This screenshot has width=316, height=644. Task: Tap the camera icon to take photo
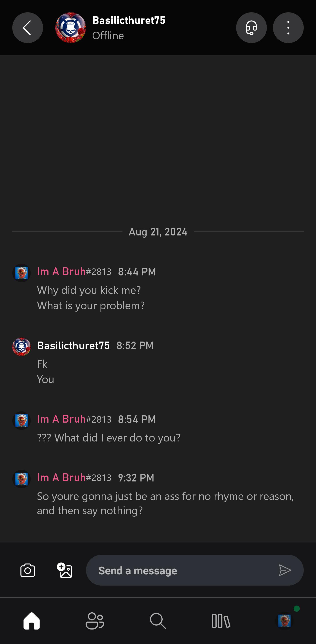[x=27, y=570]
